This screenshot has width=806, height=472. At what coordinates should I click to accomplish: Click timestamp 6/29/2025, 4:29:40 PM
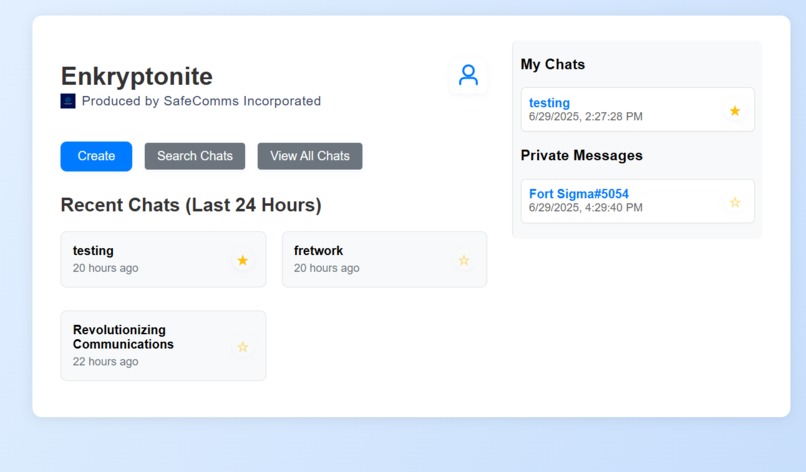[585, 208]
